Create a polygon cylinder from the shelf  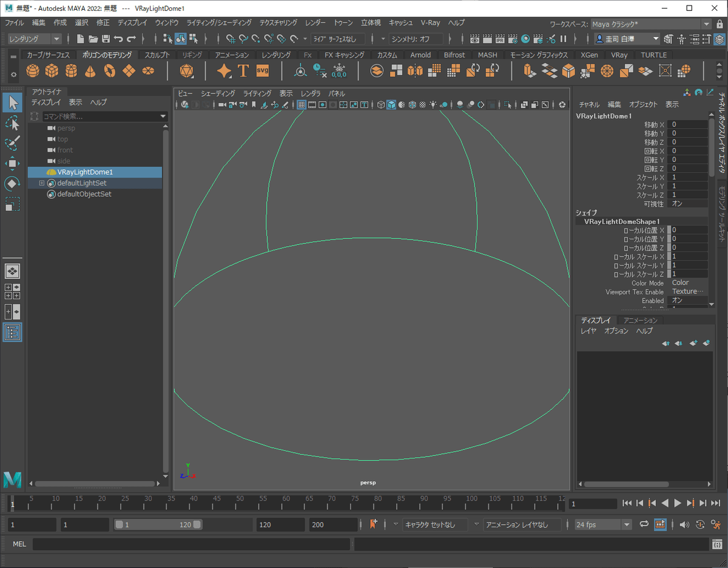71,71
